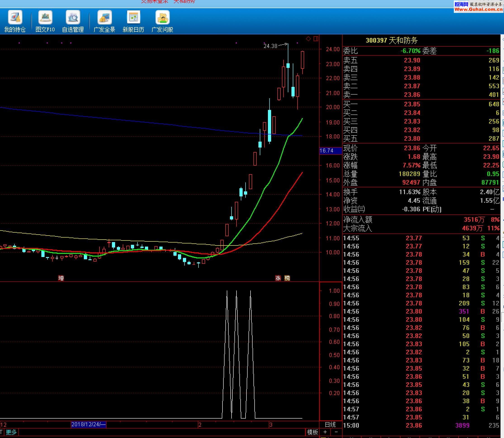Open the 模板 template button
The width and height of the screenshot is (504, 438).
click(x=312, y=432)
